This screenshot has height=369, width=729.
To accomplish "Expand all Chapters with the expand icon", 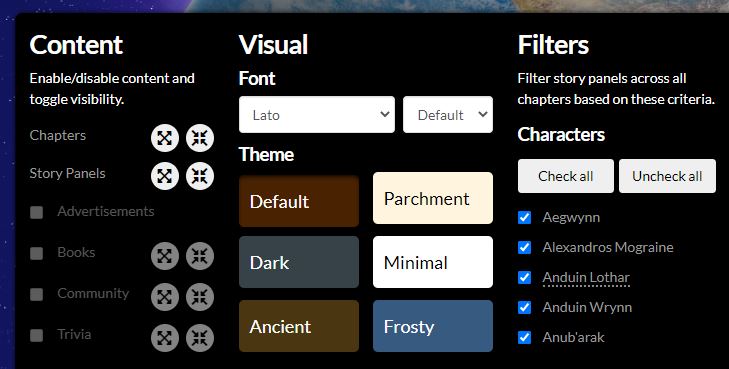I will click(x=165, y=138).
